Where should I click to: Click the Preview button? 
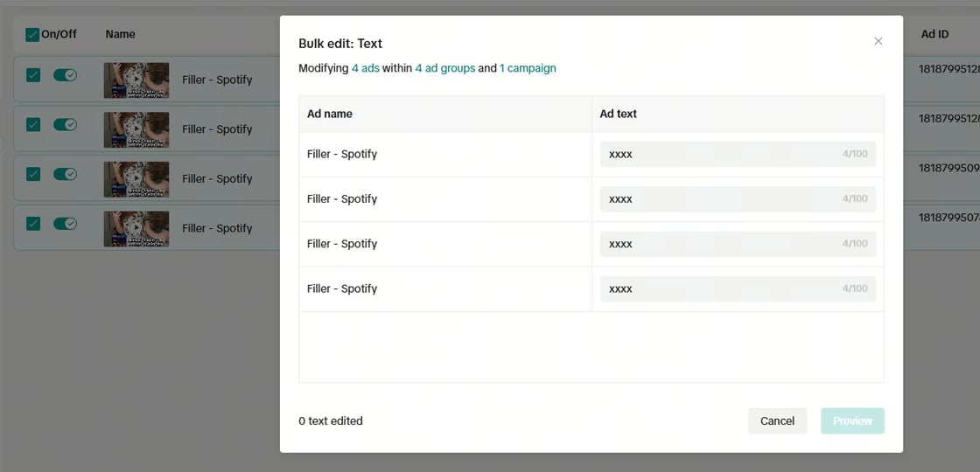point(852,420)
